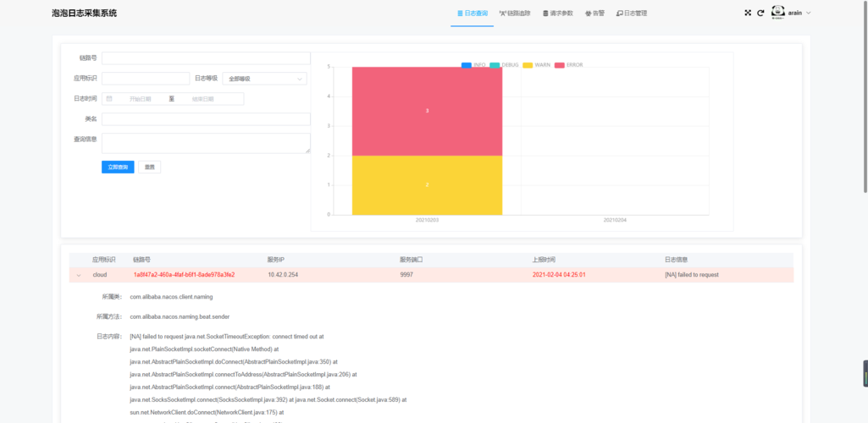Switch to the 链路追踪 tab
Screen dimensions: 868x423
(x=515, y=14)
